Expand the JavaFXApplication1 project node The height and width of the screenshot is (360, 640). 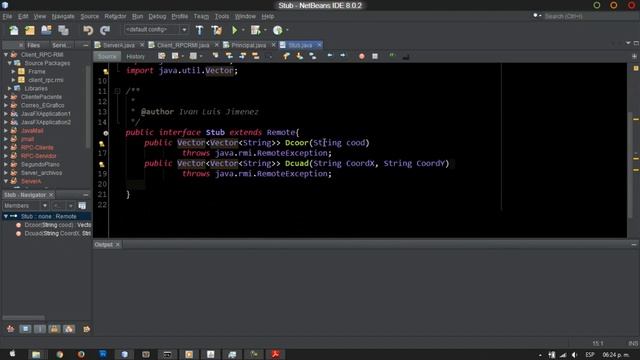tap(6, 113)
